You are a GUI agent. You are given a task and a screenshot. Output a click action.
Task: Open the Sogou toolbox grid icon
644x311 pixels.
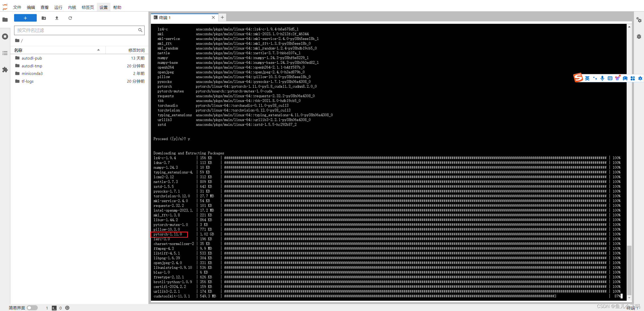click(x=633, y=78)
